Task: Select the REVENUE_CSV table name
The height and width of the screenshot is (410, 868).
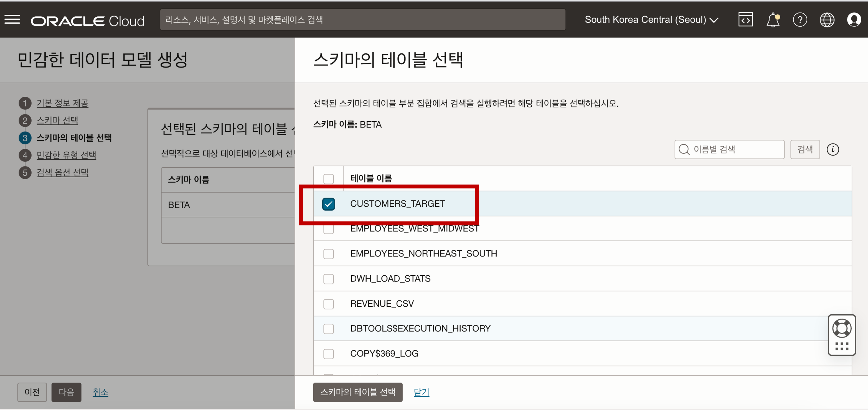Action: [x=382, y=304]
